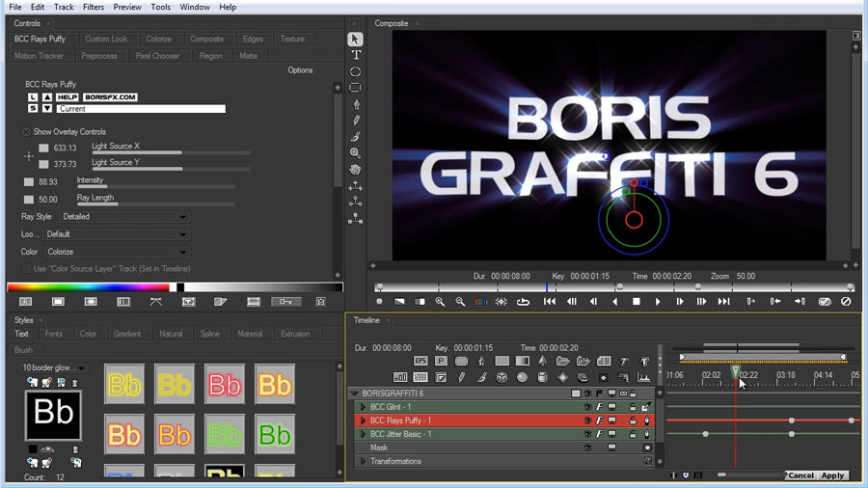
Task: Click RGB channels icon below composite
Action: [x=480, y=302]
